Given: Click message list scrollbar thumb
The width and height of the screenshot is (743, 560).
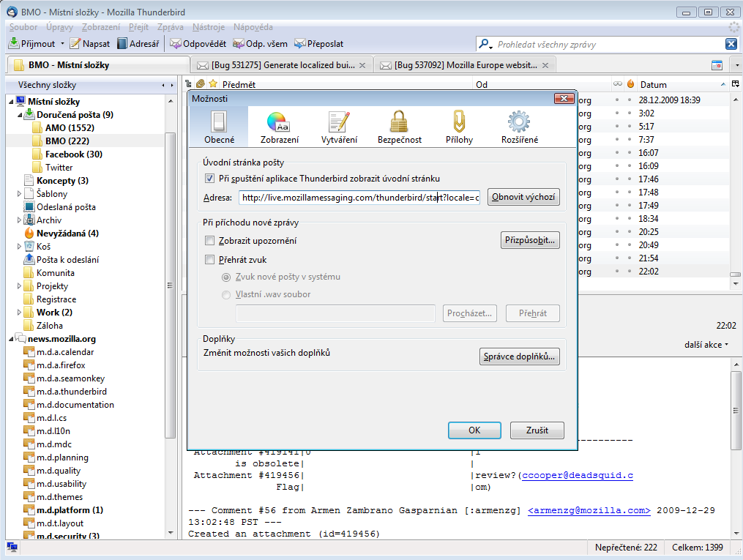Looking at the screenshot, I should [736, 275].
